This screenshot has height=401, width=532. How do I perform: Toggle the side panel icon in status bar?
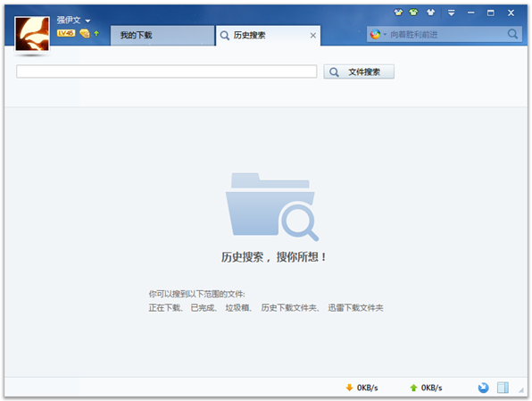tap(503, 388)
